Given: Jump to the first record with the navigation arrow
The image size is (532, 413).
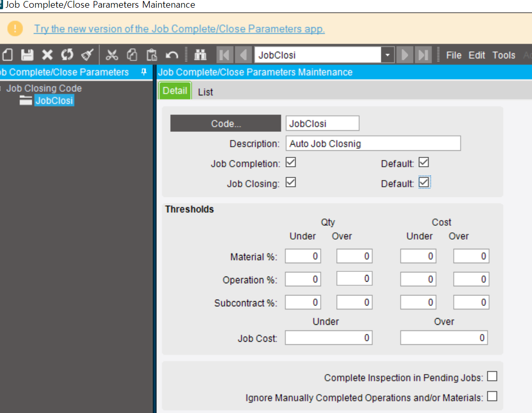Looking at the screenshot, I should (x=224, y=54).
